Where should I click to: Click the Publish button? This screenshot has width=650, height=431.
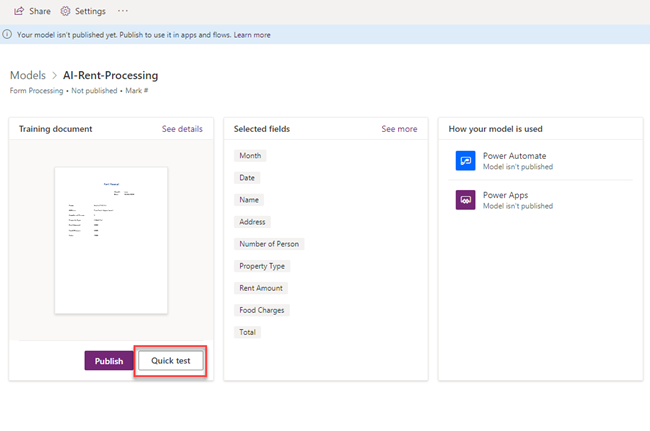pos(109,361)
